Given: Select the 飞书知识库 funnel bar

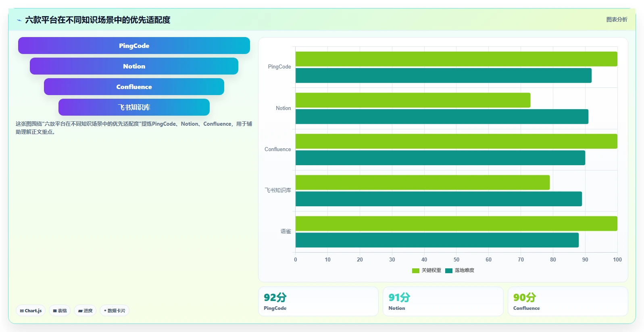Looking at the screenshot, I should coord(134,107).
